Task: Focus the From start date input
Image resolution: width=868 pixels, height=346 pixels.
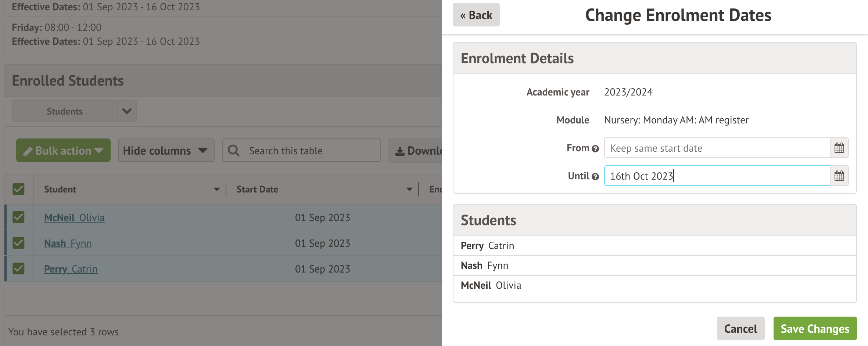Action: [717, 148]
